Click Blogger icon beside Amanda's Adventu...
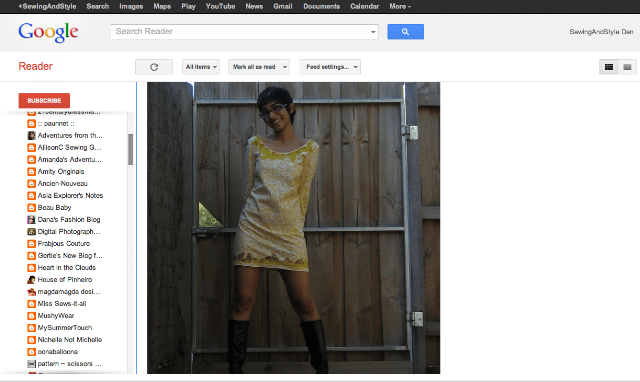This screenshot has height=382, width=640. point(31,160)
